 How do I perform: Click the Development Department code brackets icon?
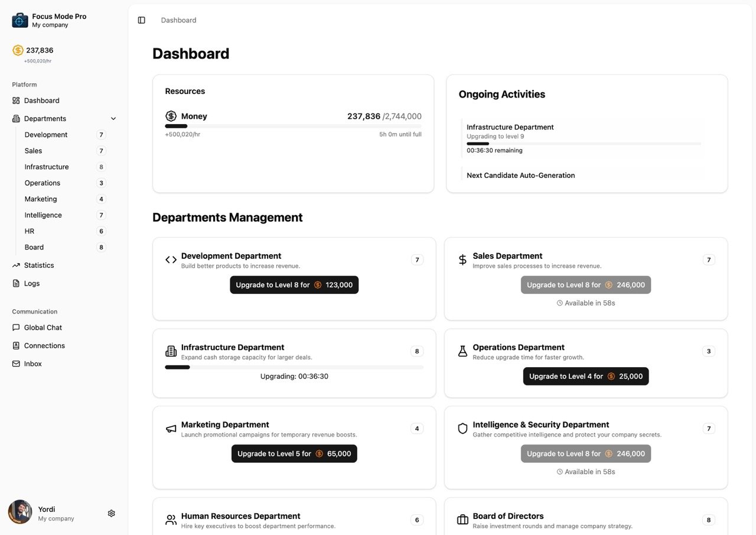171,260
